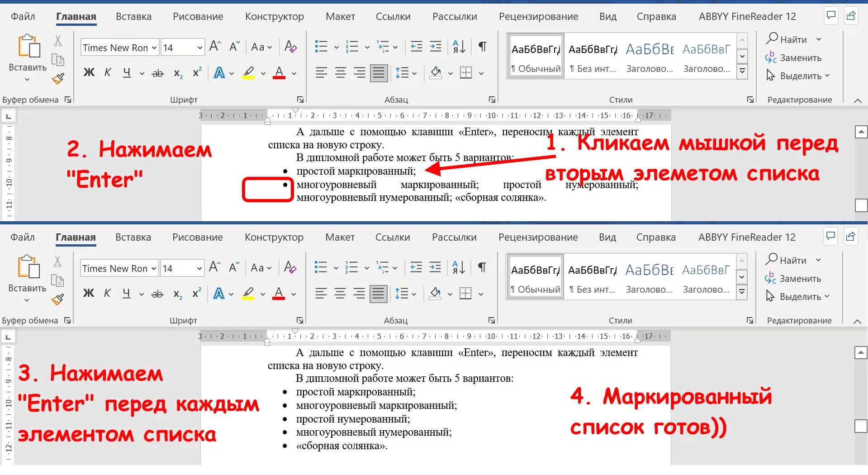Sort paragraphs А-Я in upper ribbon
The width and height of the screenshot is (868, 475).
tap(459, 46)
